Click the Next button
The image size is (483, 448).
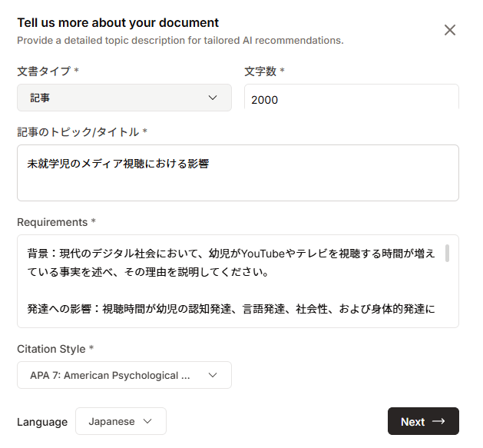(423, 421)
